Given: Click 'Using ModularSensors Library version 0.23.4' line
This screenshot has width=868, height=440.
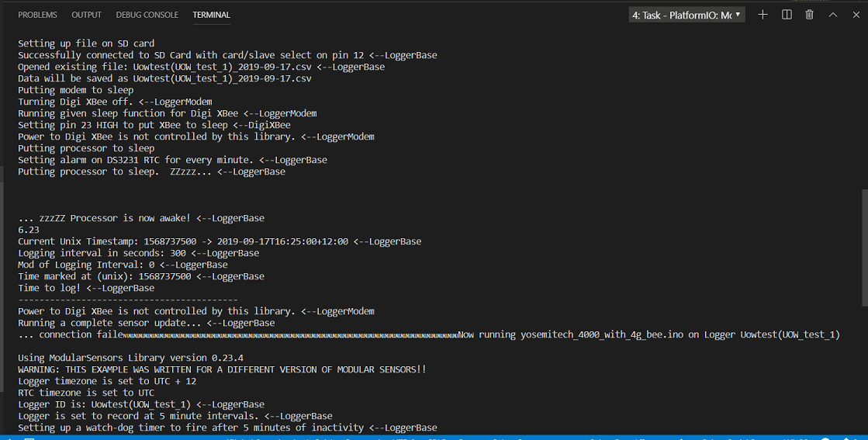Looking at the screenshot, I should coord(130,358).
